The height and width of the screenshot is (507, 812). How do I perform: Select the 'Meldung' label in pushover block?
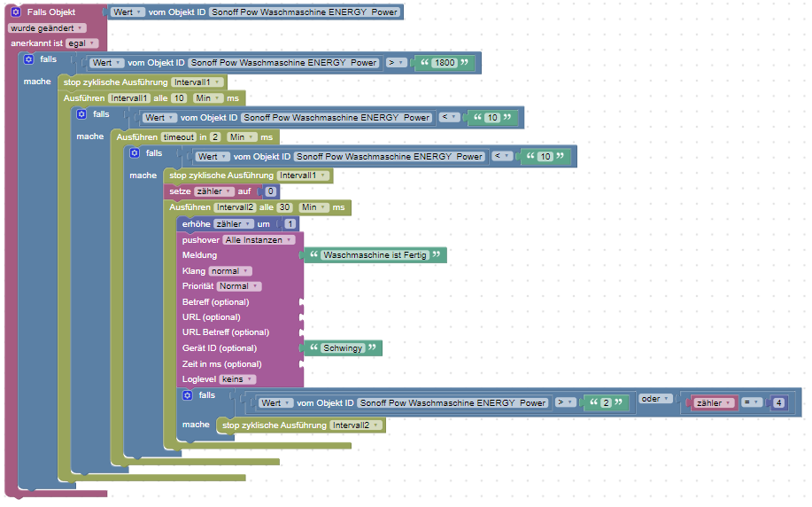199,254
